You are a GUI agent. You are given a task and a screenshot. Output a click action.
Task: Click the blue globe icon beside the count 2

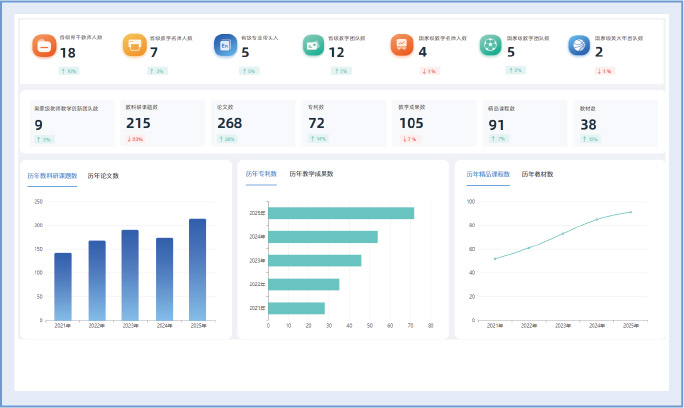click(x=579, y=47)
